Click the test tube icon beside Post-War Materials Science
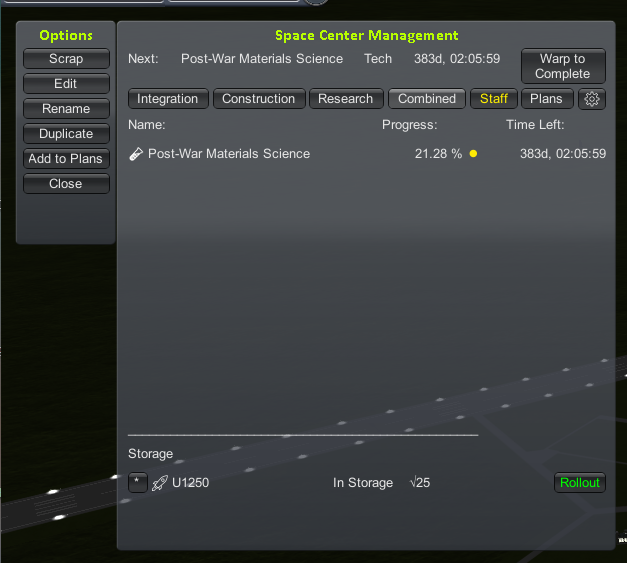The image size is (627, 563). pos(137,154)
